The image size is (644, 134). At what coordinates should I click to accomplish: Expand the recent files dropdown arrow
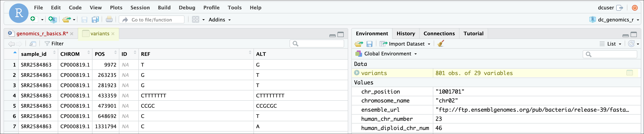pyautogui.click(x=74, y=20)
